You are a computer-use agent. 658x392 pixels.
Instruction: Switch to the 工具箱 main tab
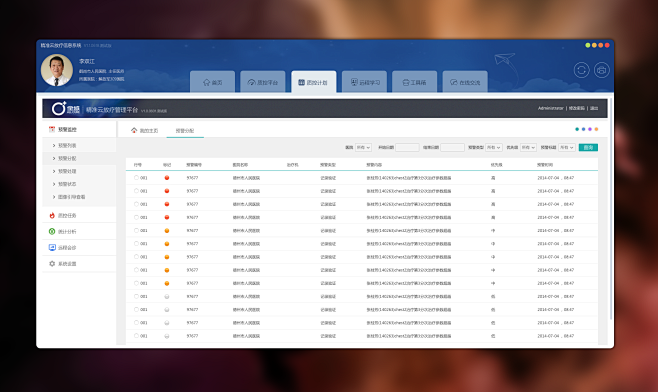click(x=415, y=81)
